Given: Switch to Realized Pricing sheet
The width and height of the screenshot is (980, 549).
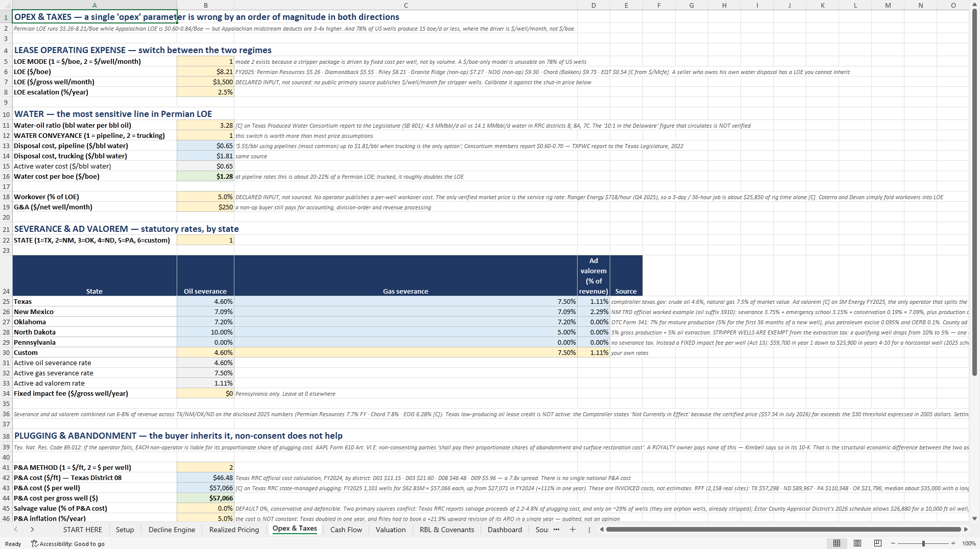Looking at the screenshot, I should click(x=234, y=530).
